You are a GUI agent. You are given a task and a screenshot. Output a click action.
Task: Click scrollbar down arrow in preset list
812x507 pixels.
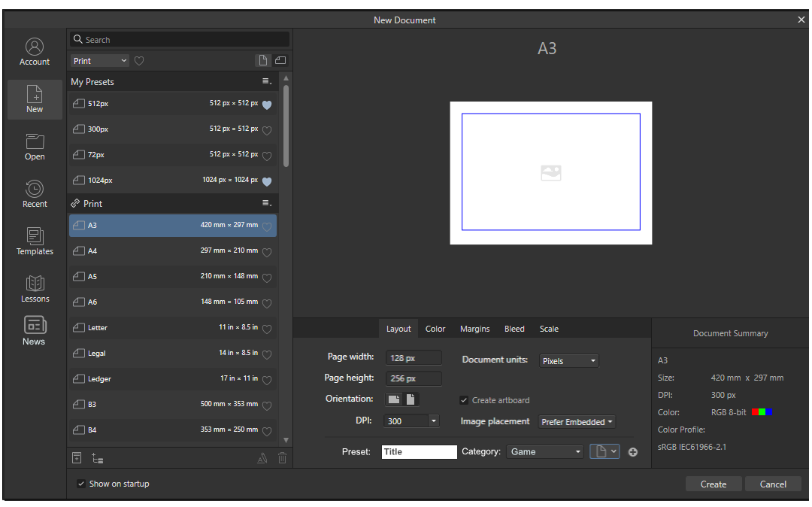[286, 440]
